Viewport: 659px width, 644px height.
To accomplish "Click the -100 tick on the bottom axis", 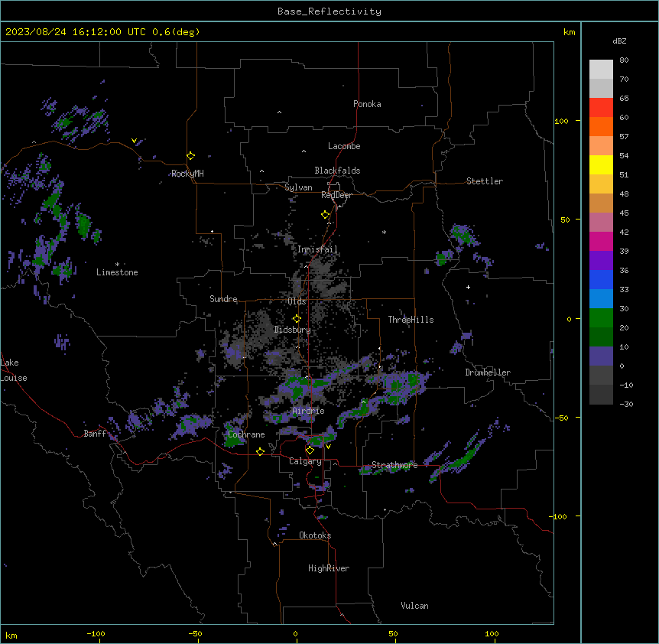I will 96,633.
